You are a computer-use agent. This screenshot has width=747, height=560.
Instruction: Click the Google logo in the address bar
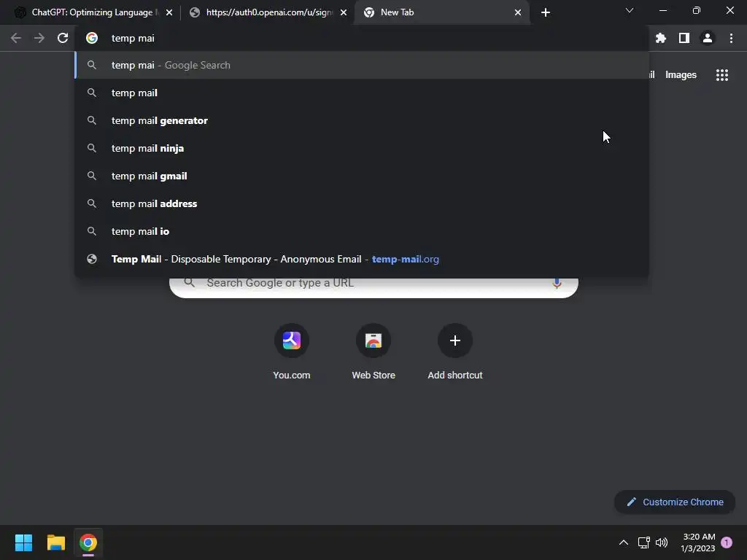pos(92,38)
